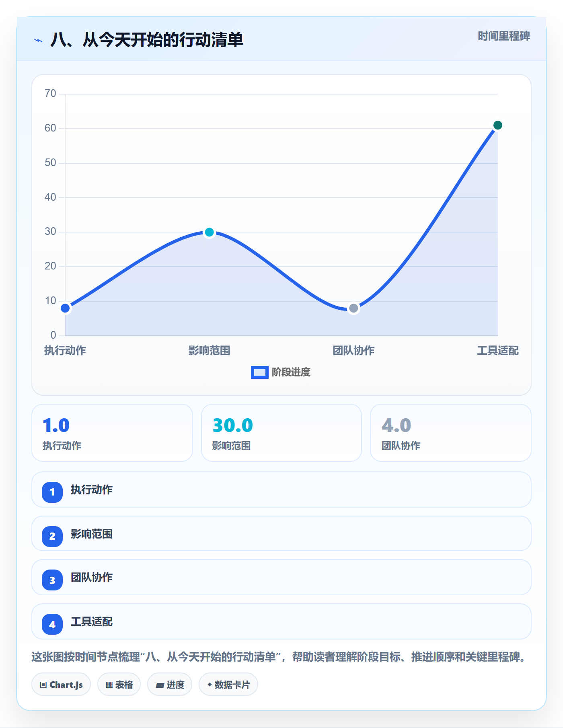This screenshot has height=728, width=563.
Task: Click the number 2 badge for 影响范围
Action: (x=52, y=536)
